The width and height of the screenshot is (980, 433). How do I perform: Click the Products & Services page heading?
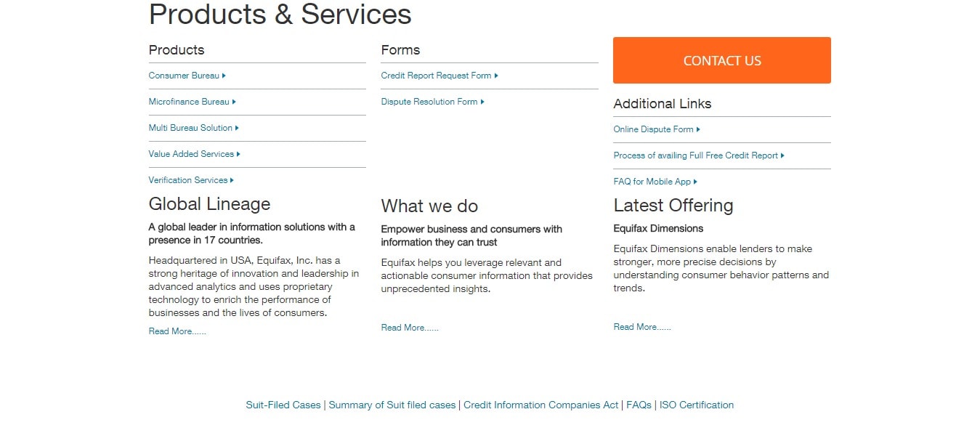[280, 15]
